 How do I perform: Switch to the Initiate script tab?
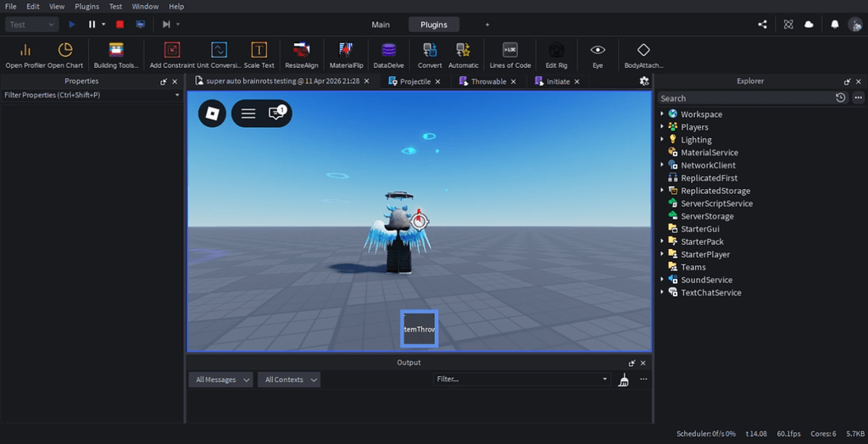pos(558,81)
